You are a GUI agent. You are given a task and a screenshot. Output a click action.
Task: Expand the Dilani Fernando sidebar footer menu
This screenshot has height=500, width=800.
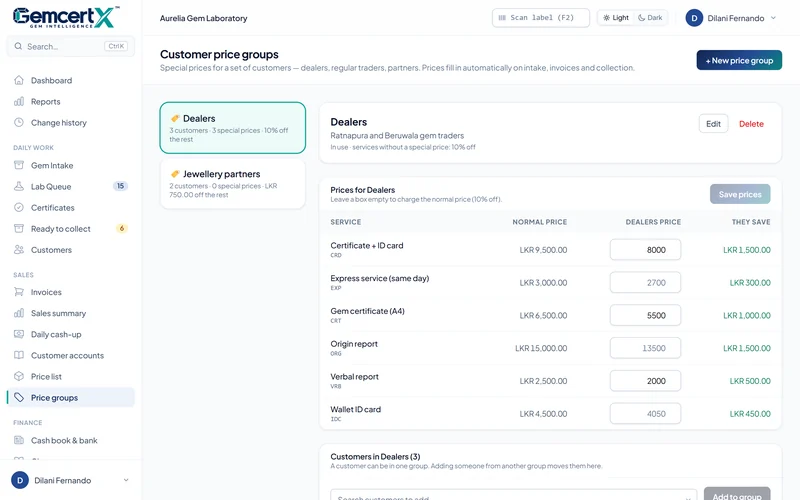coord(70,480)
